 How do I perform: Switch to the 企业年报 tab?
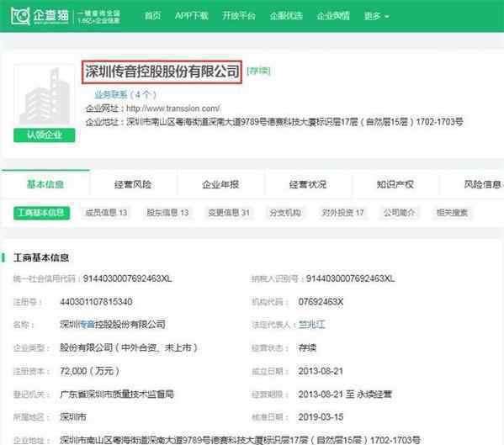click(220, 184)
